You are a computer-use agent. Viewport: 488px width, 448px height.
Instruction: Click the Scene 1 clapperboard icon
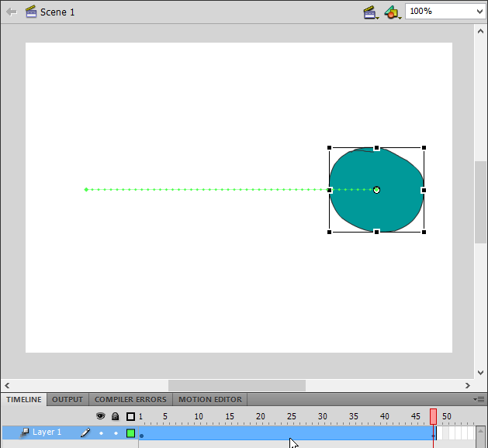31,12
